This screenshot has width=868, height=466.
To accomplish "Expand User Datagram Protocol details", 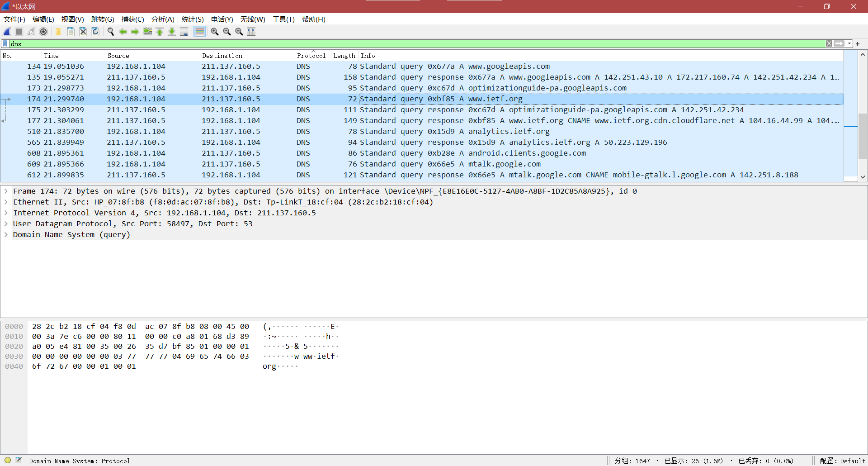I will [6, 224].
